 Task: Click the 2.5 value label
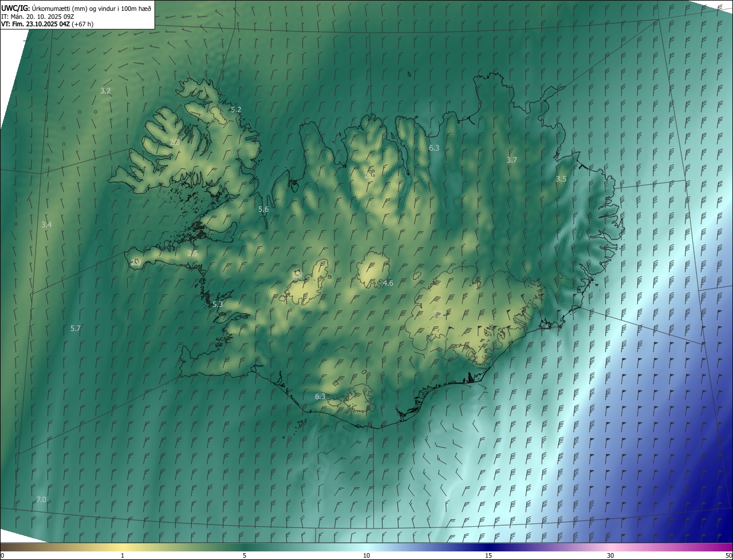192,253
